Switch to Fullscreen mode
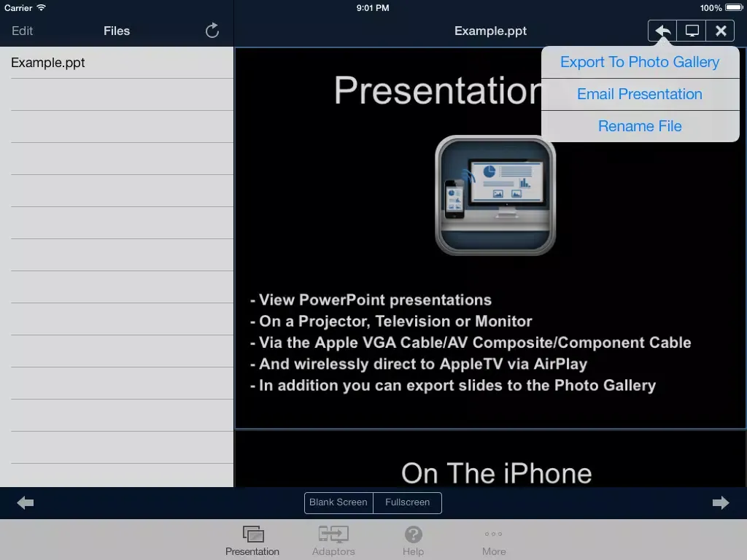Screen dimensions: 747x560 [407, 502]
